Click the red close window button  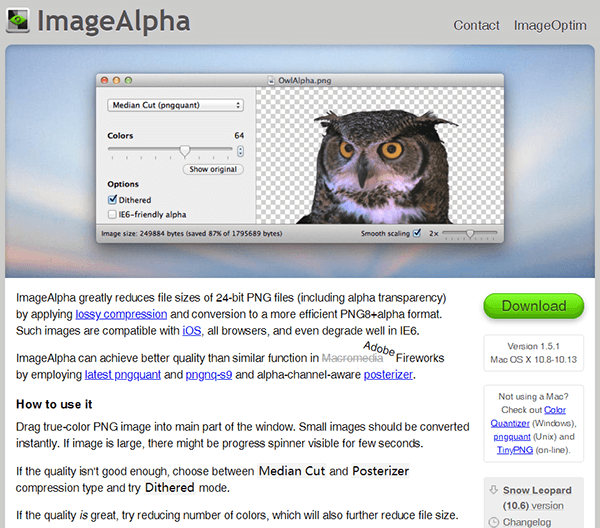pyautogui.click(x=104, y=80)
